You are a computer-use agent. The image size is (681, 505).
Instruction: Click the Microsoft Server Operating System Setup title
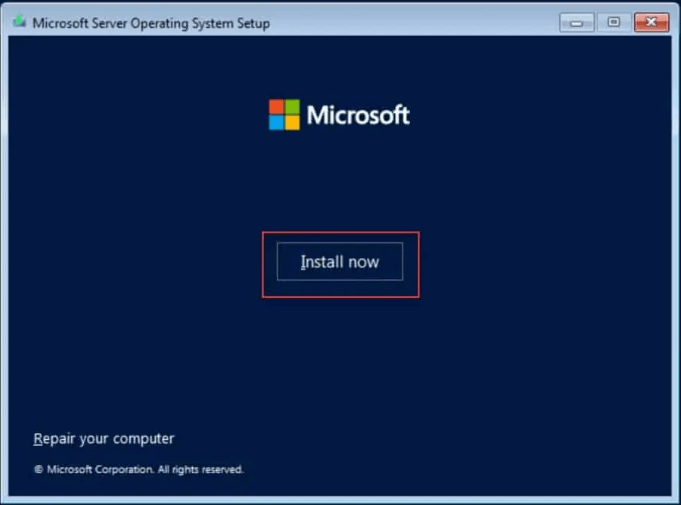[x=151, y=23]
